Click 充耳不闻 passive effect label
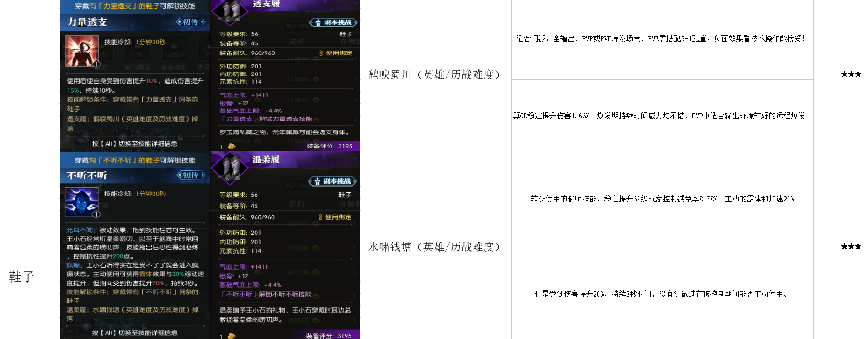 (80, 230)
